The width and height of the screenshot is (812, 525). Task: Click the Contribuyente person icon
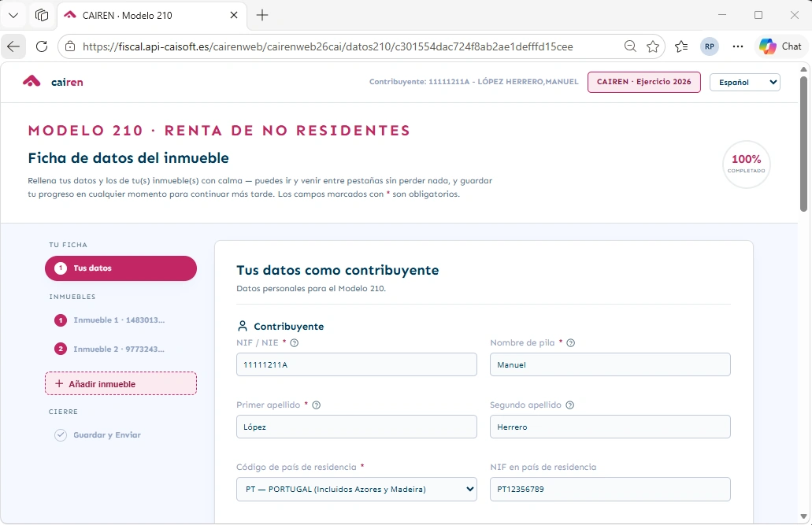pyautogui.click(x=242, y=326)
